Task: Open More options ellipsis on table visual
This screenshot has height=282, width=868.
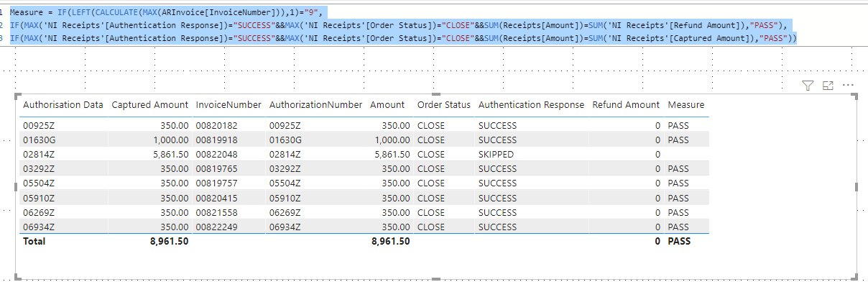Action: [848, 86]
